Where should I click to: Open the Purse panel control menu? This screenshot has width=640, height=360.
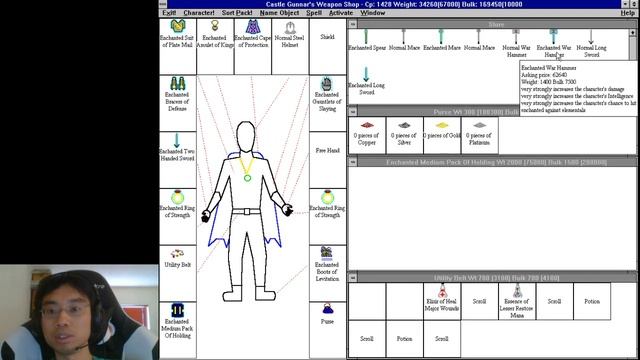coord(353,111)
